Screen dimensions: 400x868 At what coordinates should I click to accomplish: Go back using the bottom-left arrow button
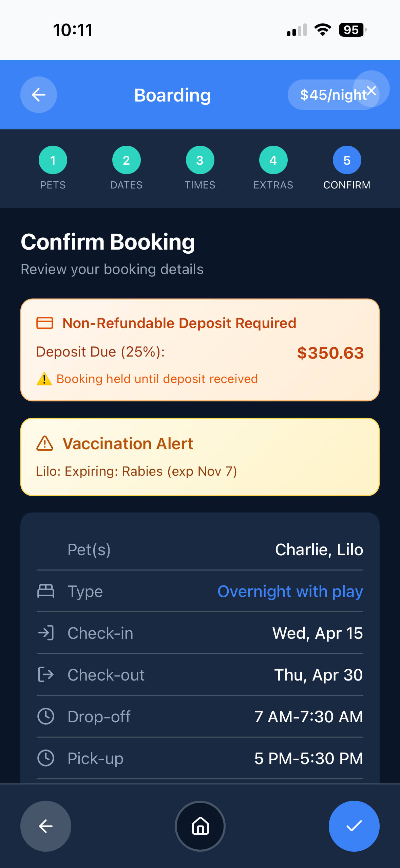click(x=46, y=826)
